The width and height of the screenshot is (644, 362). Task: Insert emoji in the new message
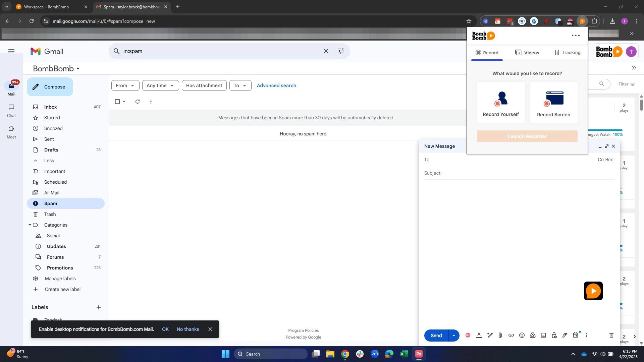click(522, 335)
